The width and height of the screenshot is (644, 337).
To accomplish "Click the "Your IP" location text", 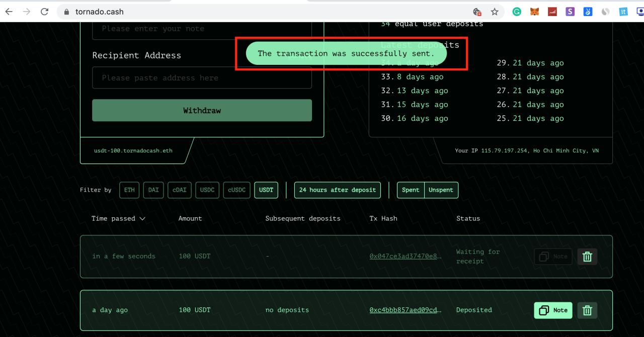I will coord(527,151).
